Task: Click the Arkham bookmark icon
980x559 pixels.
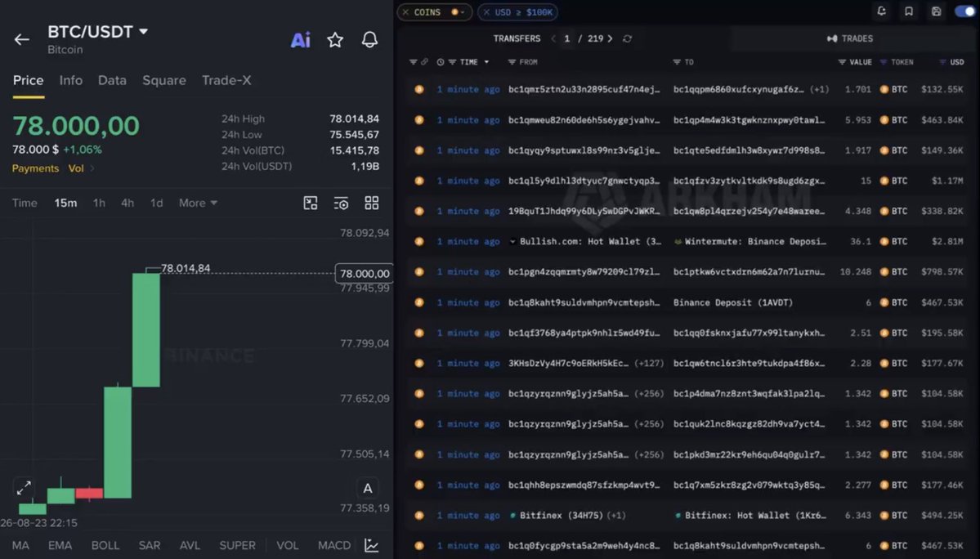Action: tap(909, 11)
